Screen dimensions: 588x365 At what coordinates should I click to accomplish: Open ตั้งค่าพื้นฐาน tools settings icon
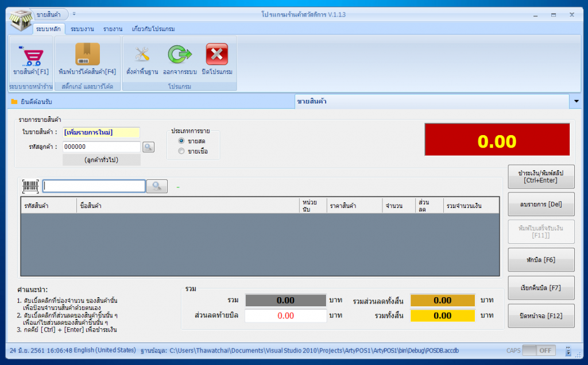[x=142, y=55]
